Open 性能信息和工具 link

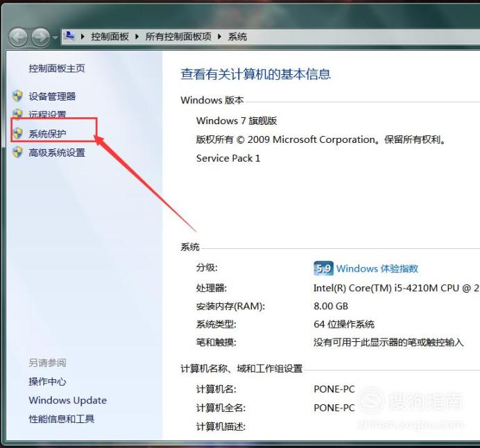click(x=62, y=419)
